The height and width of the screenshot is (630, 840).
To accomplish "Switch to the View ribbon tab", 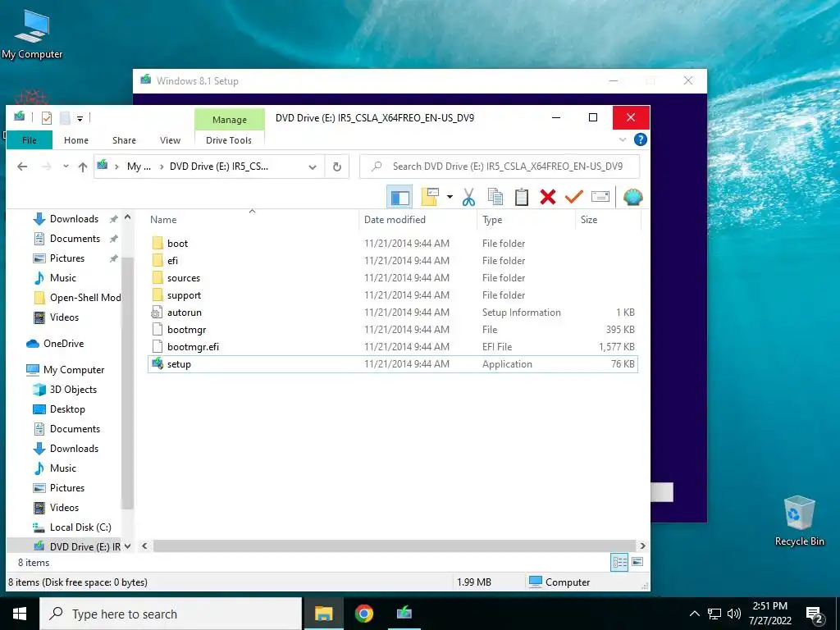I will pyautogui.click(x=170, y=139).
